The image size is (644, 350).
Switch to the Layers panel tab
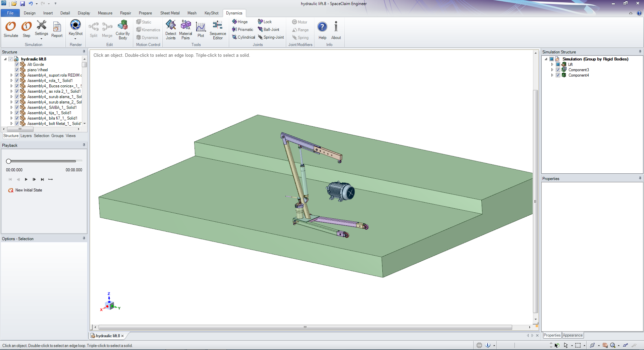coord(26,136)
